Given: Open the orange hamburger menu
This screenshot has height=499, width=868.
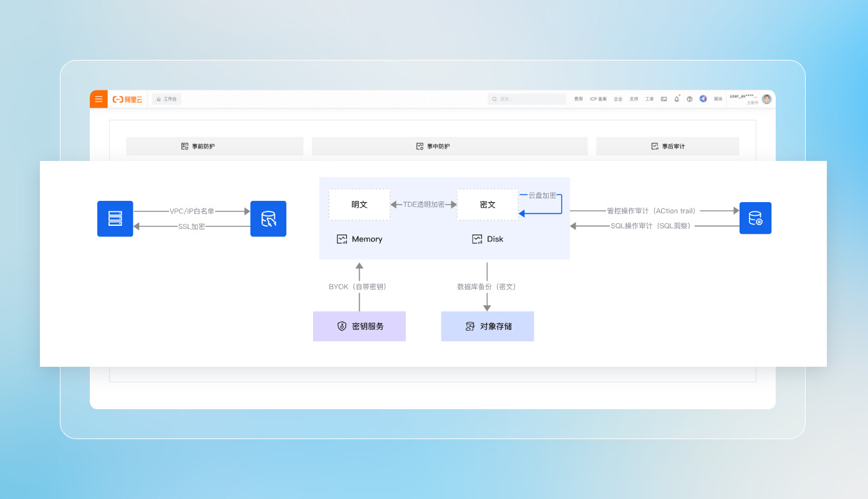Looking at the screenshot, I should point(99,99).
